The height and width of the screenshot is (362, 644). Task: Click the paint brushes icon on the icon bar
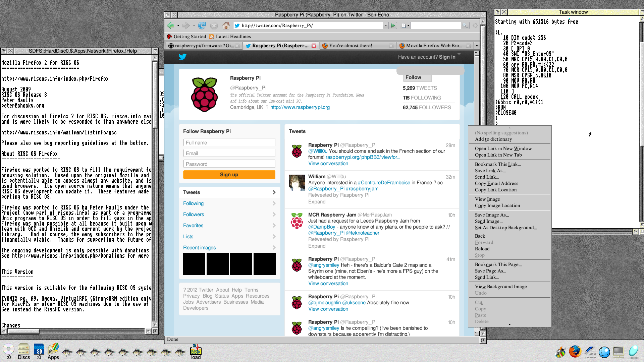[x=560, y=352]
